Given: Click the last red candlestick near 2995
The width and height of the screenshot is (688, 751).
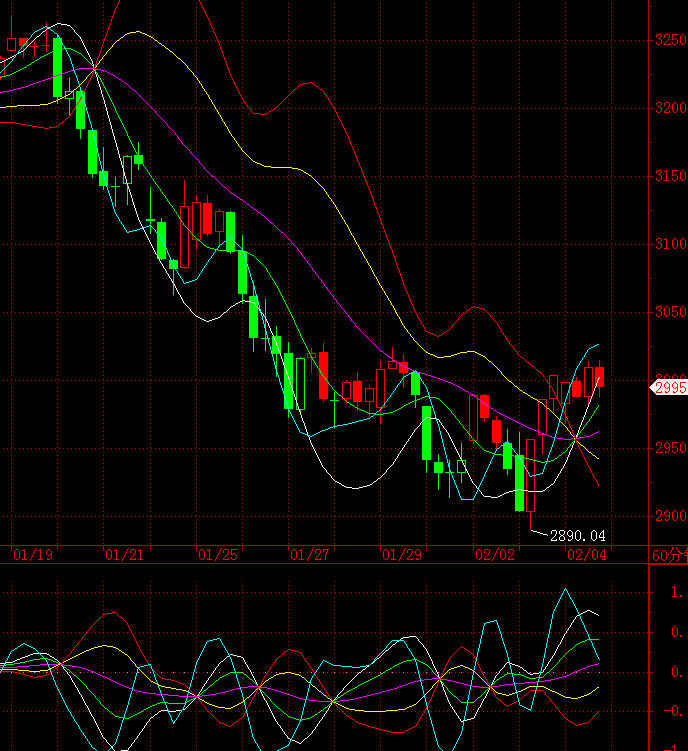Looking at the screenshot, I should (x=599, y=377).
